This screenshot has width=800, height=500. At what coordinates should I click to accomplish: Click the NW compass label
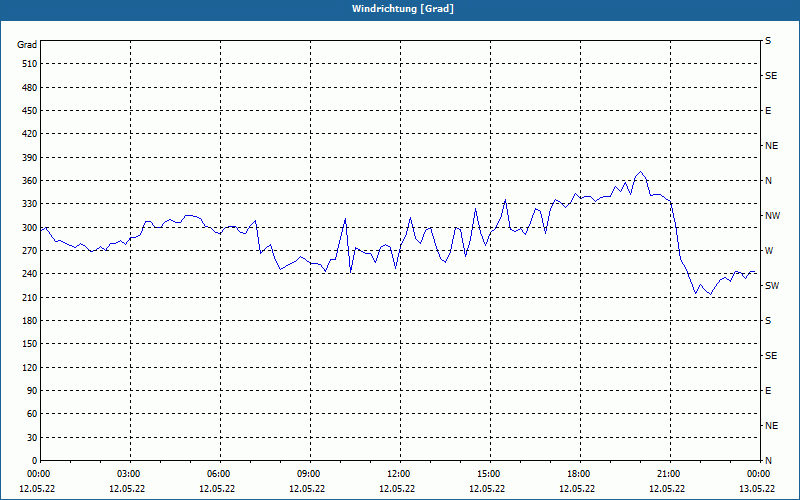(x=772, y=216)
